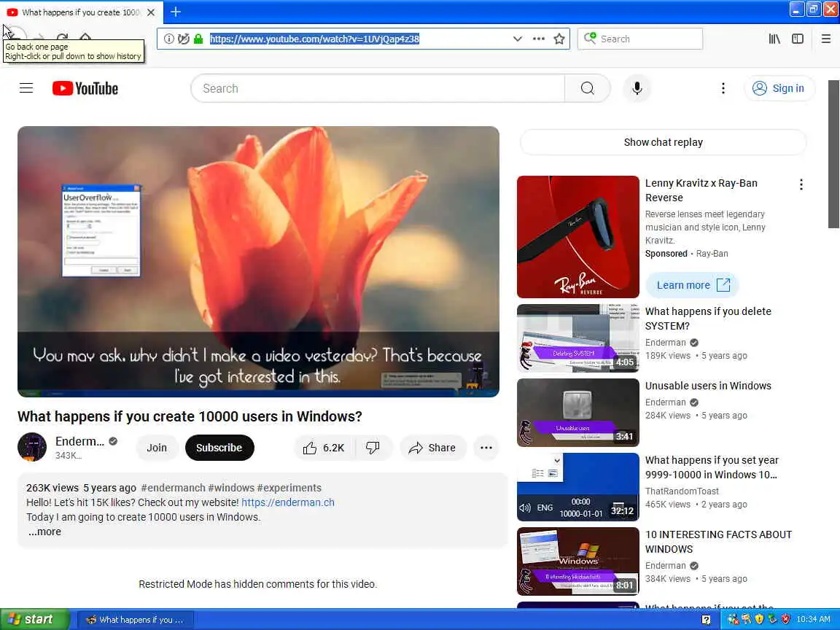Open options for the Ray-Ban ad
This screenshot has width=840, height=630.
click(801, 184)
